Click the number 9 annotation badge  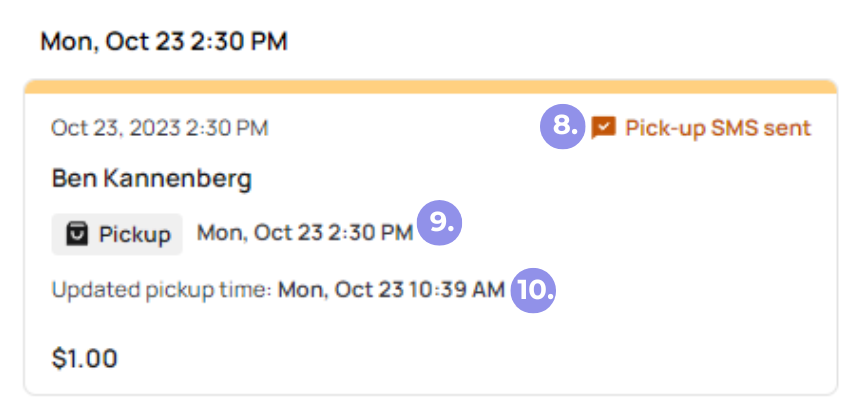(x=439, y=223)
